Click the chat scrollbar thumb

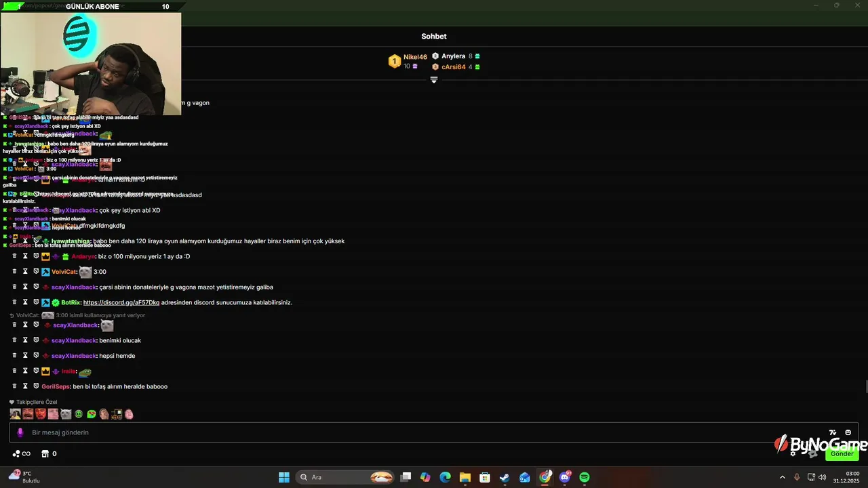coord(866,386)
